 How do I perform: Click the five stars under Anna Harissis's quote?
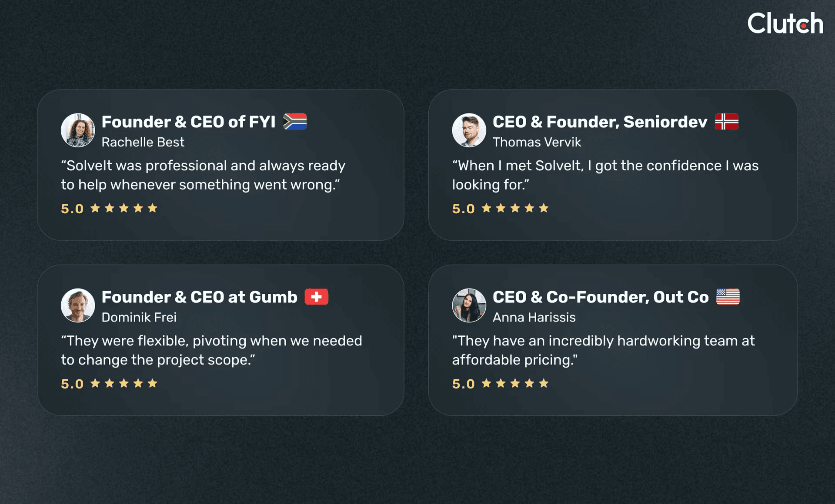[515, 384]
